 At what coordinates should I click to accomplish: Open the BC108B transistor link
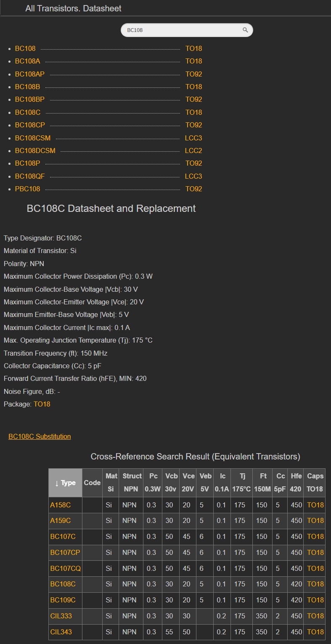pos(28,87)
